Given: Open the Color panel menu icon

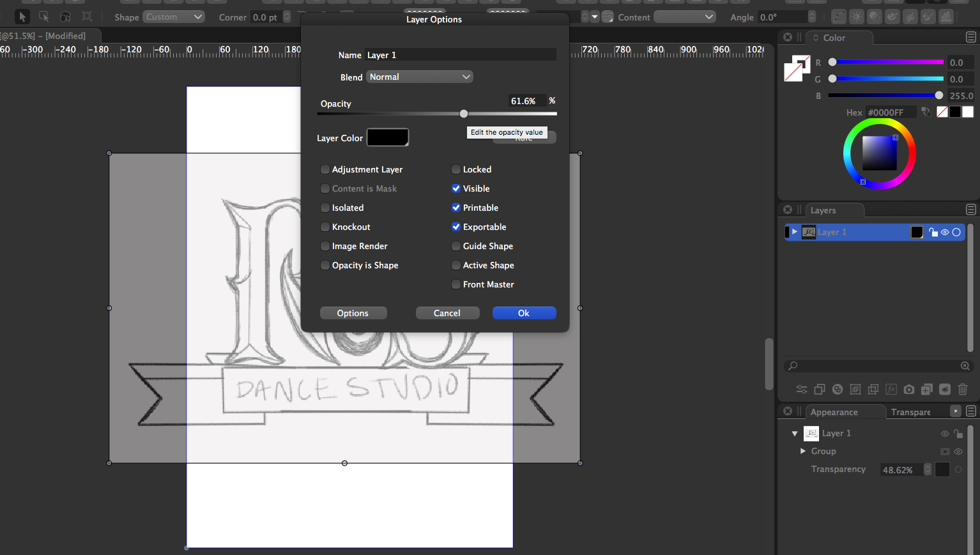Looking at the screenshot, I should 970,38.
